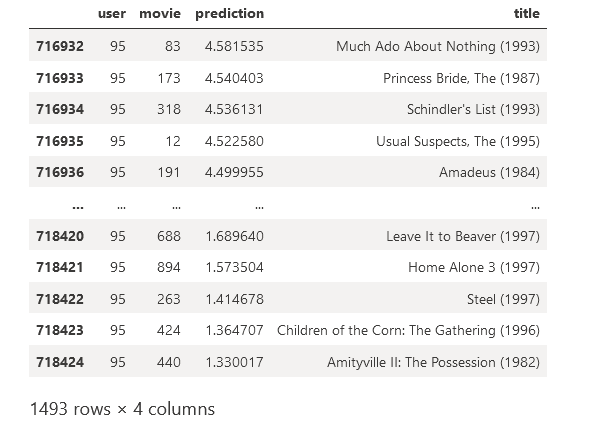Viewport: 613px width, 431px height.
Task: Select the Princess Bride title cell
Action: coord(461,78)
